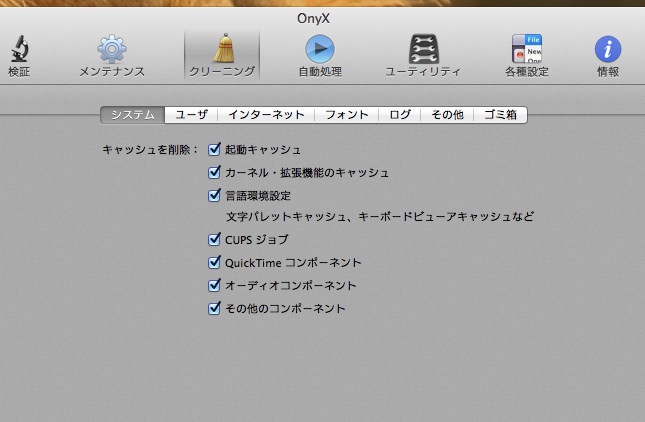Open the 各種設定 preferences icon
This screenshot has width=645, height=422.
[x=527, y=49]
